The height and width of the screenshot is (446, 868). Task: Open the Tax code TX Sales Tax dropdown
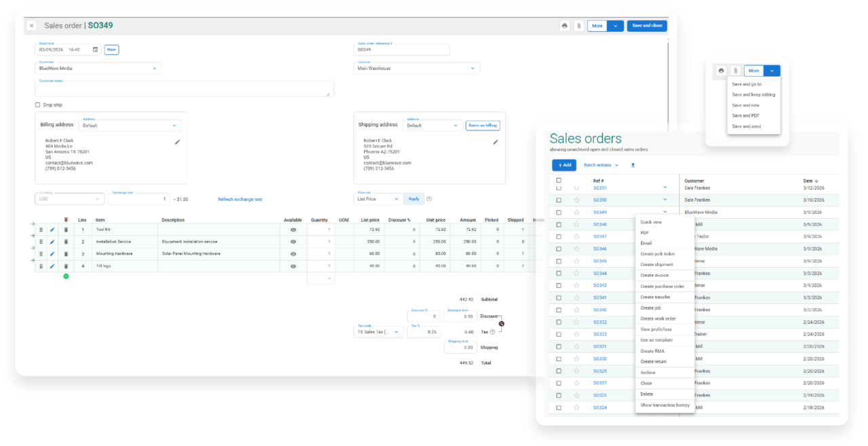pos(379,332)
